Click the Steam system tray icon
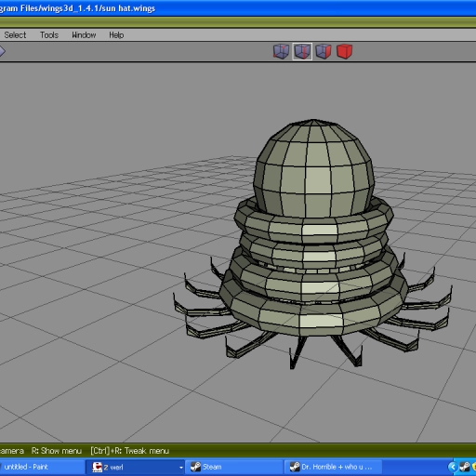 click(x=465, y=467)
